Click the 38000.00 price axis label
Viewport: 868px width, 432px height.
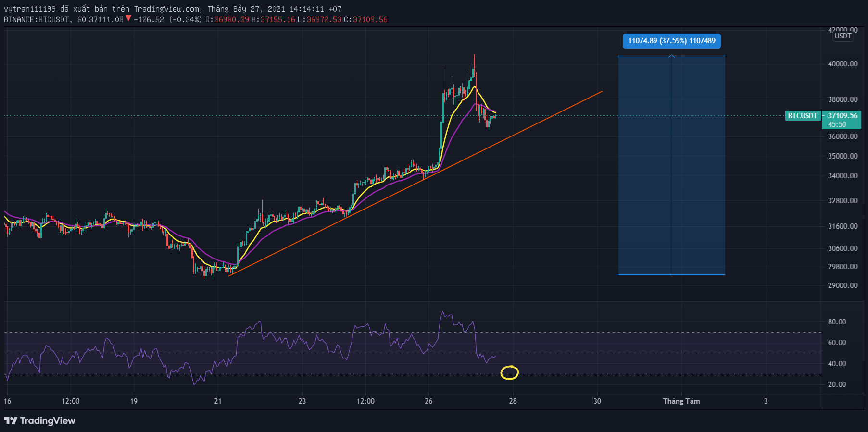coord(843,99)
